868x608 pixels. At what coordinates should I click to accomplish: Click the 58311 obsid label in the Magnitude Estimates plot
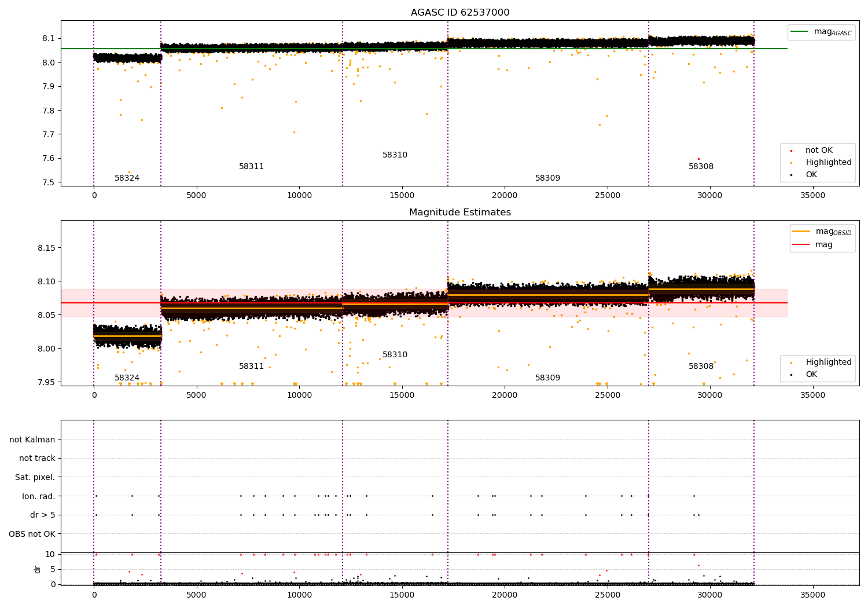click(x=251, y=367)
